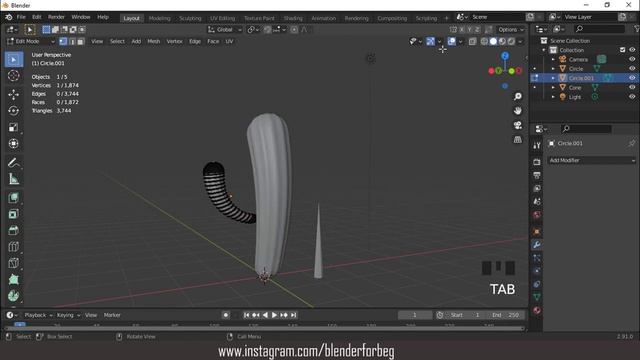This screenshot has width=640, height=360.
Task: Hide the Cone object in outliner
Action: pyautogui.click(x=632, y=87)
